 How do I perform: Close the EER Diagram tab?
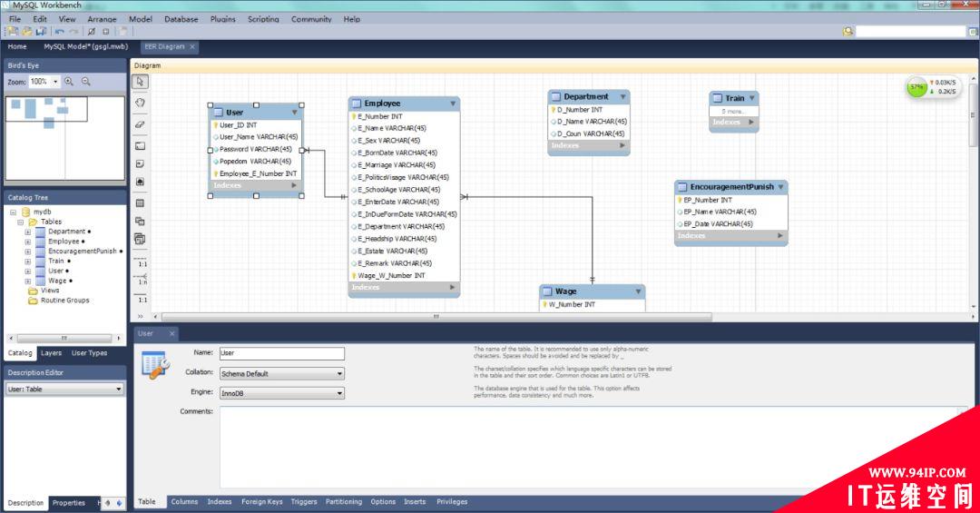pos(192,46)
